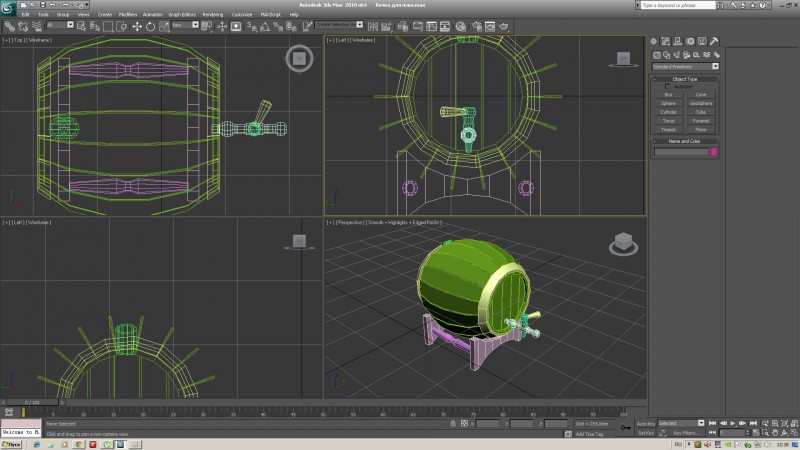Toggle the selection lock icon

click(x=452, y=423)
